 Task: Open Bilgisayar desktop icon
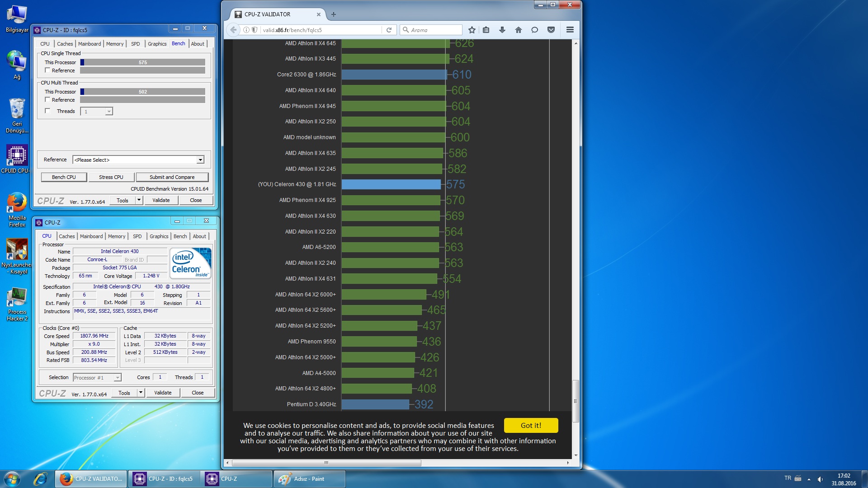click(x=17, y=19)
